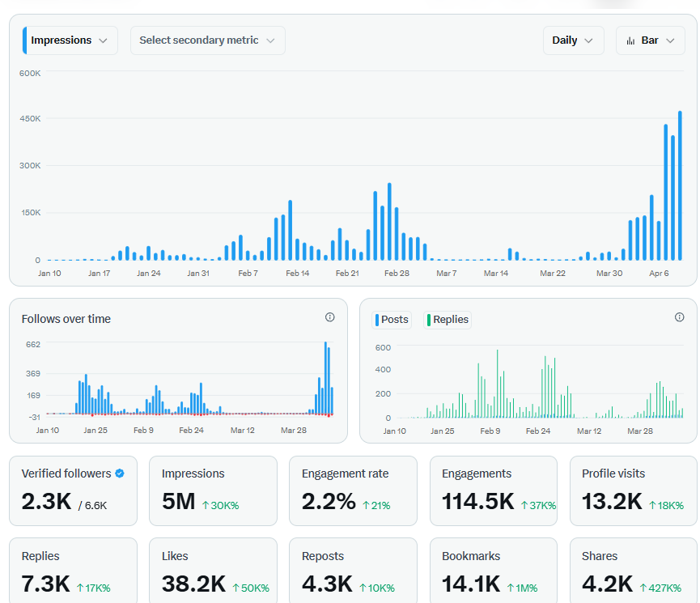Image resolution: width=700 pixels, height=603 pixels.
Task: Toggle the Replies series in the chart
Action: coord(448,320)
